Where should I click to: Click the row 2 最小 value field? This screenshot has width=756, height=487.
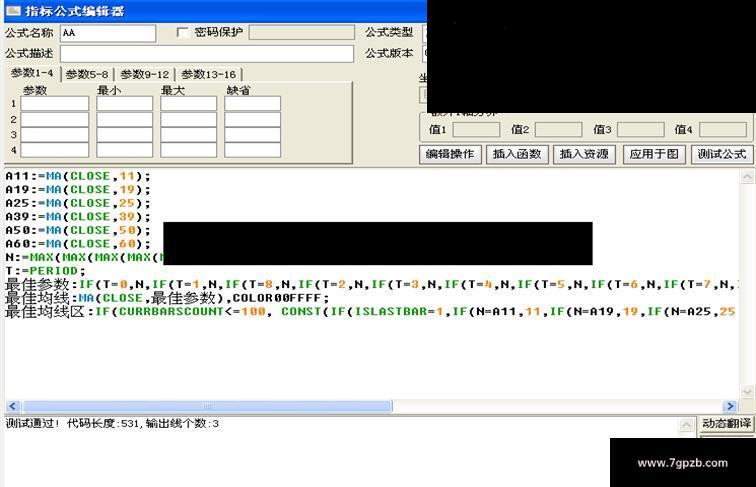(124, 119)
